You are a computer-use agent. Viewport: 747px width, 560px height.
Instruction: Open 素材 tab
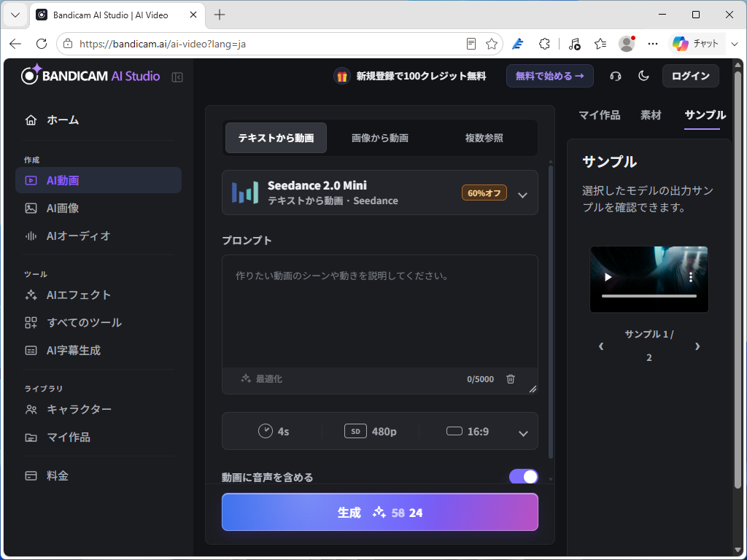[651, 114]
